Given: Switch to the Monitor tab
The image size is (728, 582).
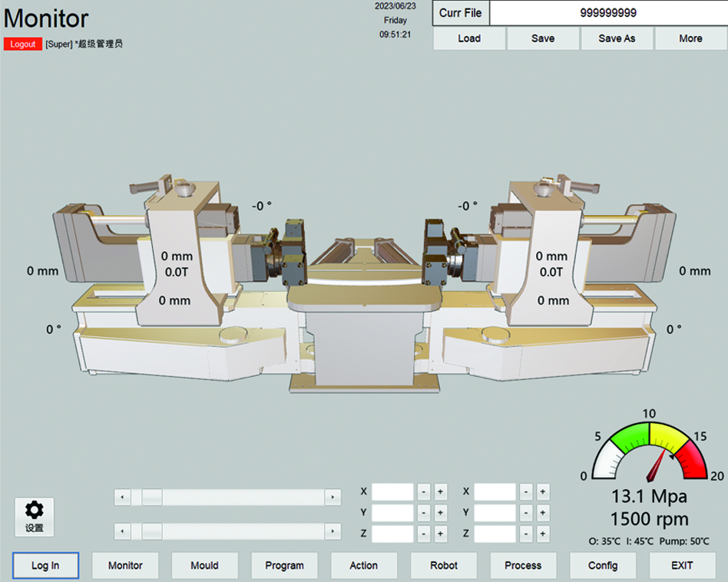Looking at the screenshot, I should [x=125, y=565].
